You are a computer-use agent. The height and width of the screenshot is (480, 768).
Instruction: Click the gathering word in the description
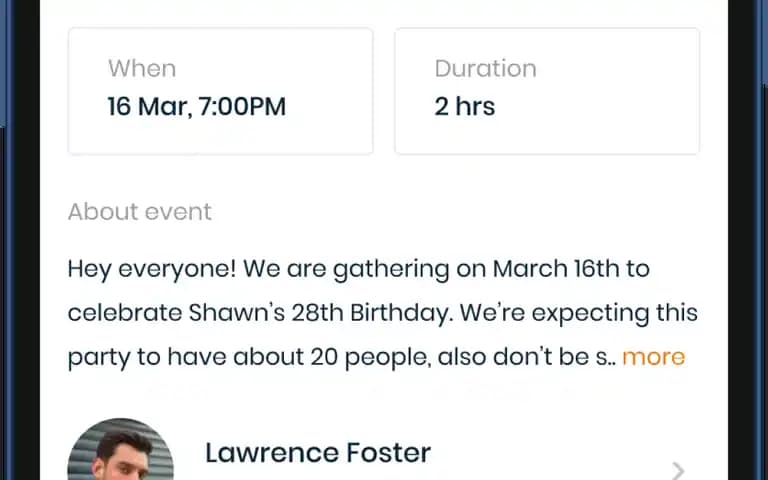coord(391,270)
